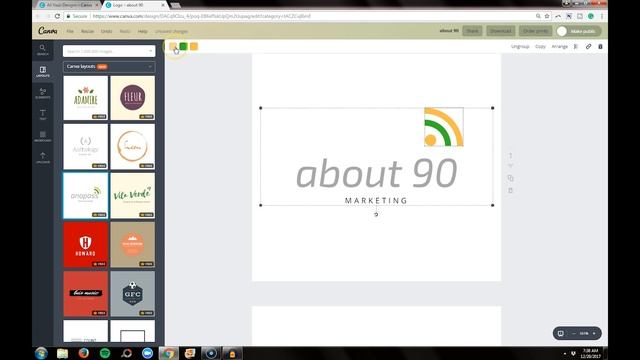Image resolution: width=640 pixels, height=360 pixels.
Task: Choose the green wifi-arc layout thumbnail
Action: click(86, 196)
